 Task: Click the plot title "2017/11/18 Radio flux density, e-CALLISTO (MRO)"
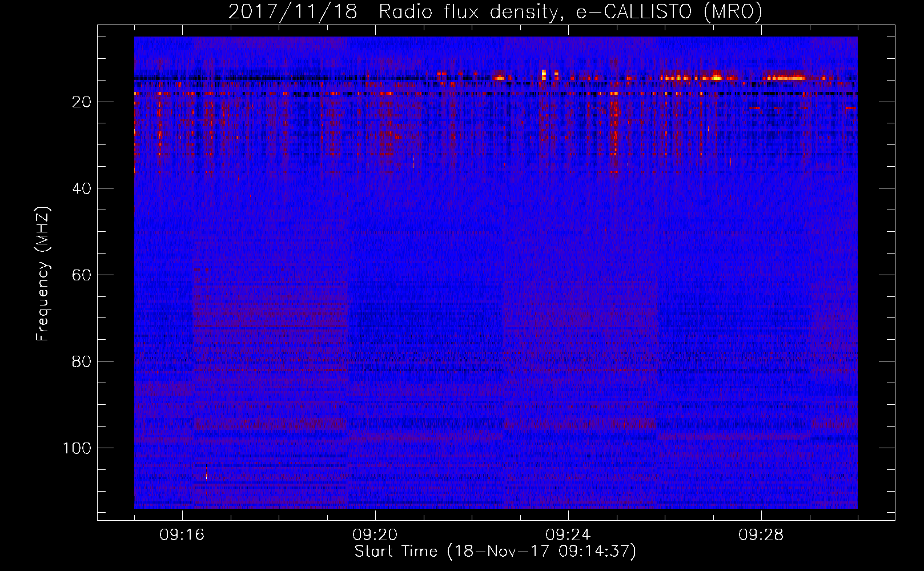(x=495, y=11)
